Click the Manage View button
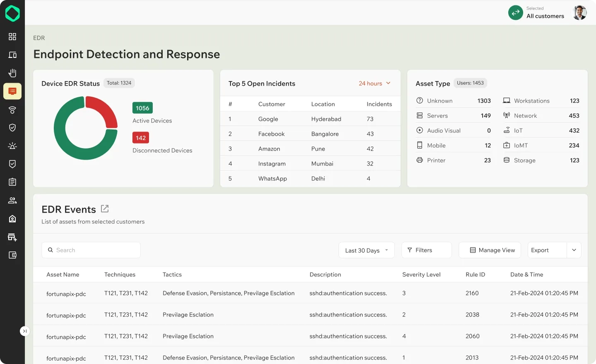This screenshot has width=596, height=364. [x=490, y=250]
